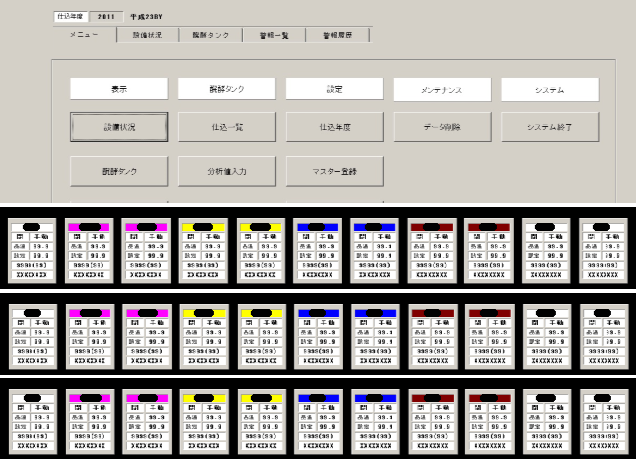Select leftmost magenta header in top tank row

click(x=89, y=227)
